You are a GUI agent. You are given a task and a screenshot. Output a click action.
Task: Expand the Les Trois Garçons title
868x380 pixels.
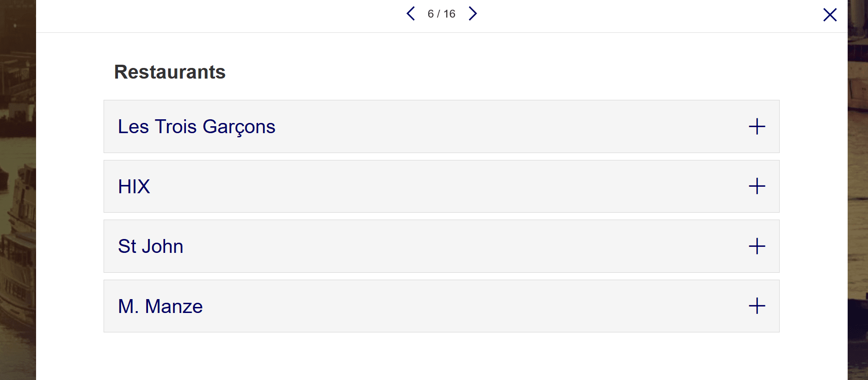(x=197, y=127)
